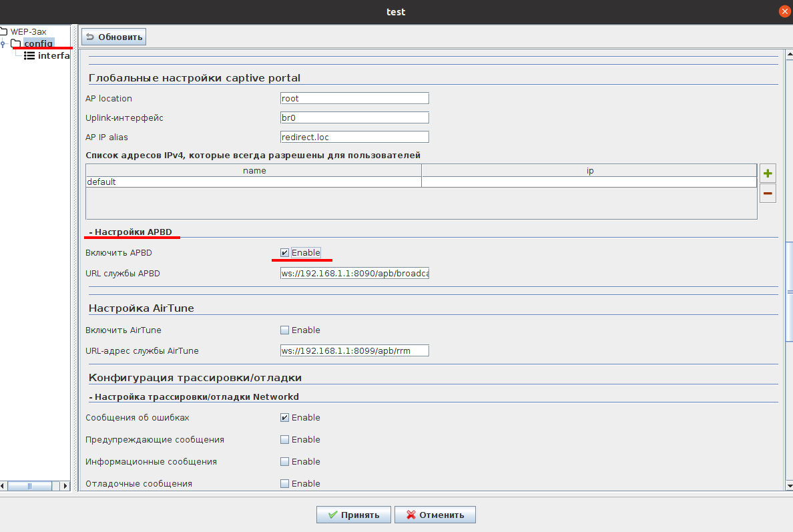
Task: Enable Предупреждающие сообщения checkbox
Action: click(x=285, y=440)
